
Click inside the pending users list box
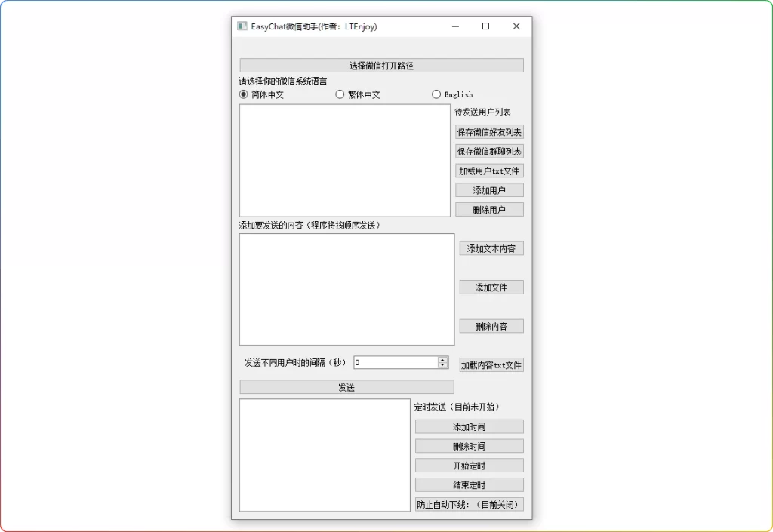click(345, 161)
